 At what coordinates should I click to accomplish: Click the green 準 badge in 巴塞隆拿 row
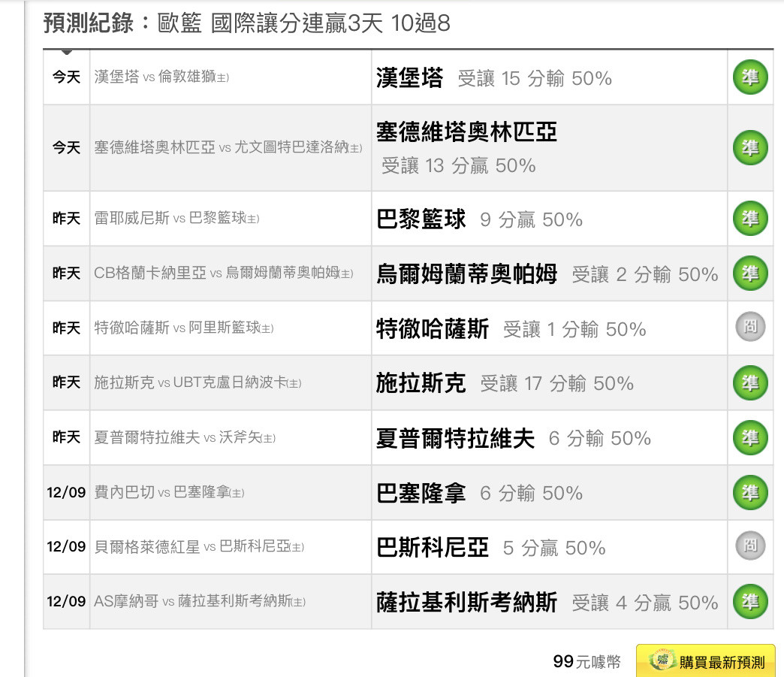pos(750,492)
